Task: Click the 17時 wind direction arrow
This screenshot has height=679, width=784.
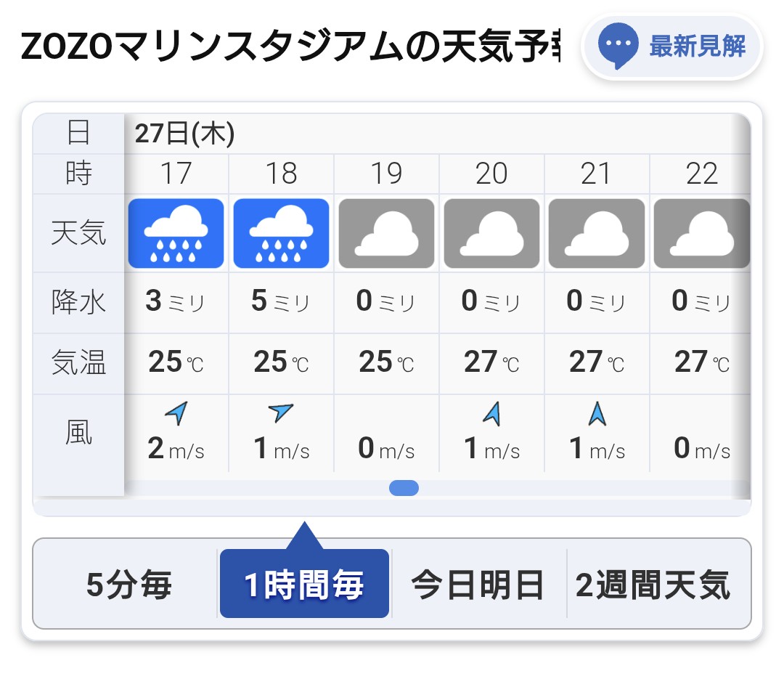Action: pos(176,413)
